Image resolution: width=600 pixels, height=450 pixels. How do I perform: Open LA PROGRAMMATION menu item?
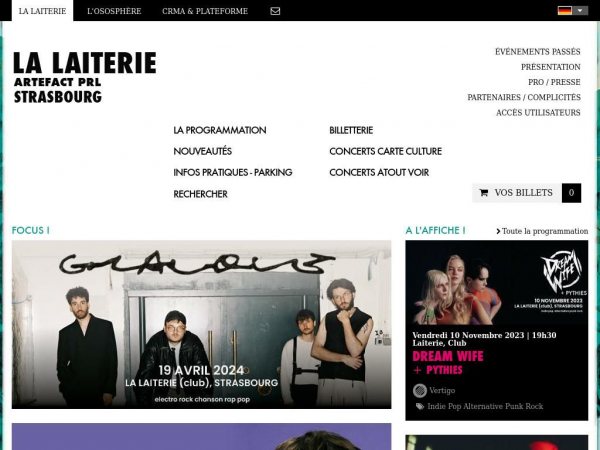click(x=220, y=130)
